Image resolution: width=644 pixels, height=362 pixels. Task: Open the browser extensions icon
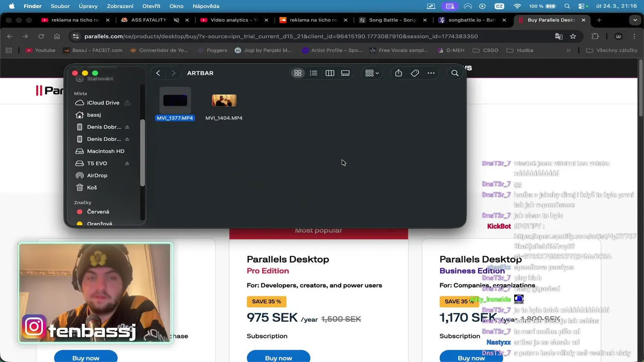click(595, 36)
